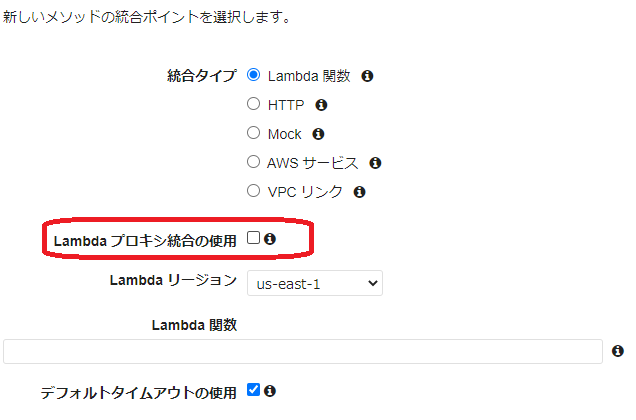636x420 pixels.
Task: Enable Lambda プロキシ統合の使用 checkbox
Action: click(253, 238)
